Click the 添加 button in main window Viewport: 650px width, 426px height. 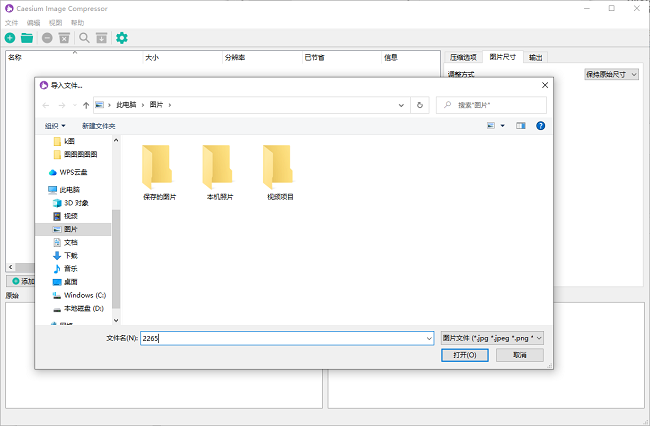22,281
